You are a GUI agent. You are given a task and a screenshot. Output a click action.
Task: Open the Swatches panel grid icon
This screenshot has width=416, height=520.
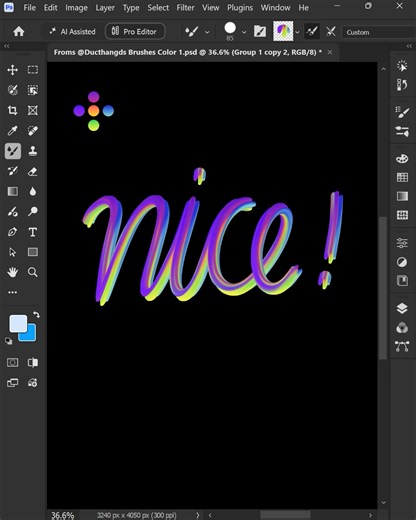tap(402, 177)
